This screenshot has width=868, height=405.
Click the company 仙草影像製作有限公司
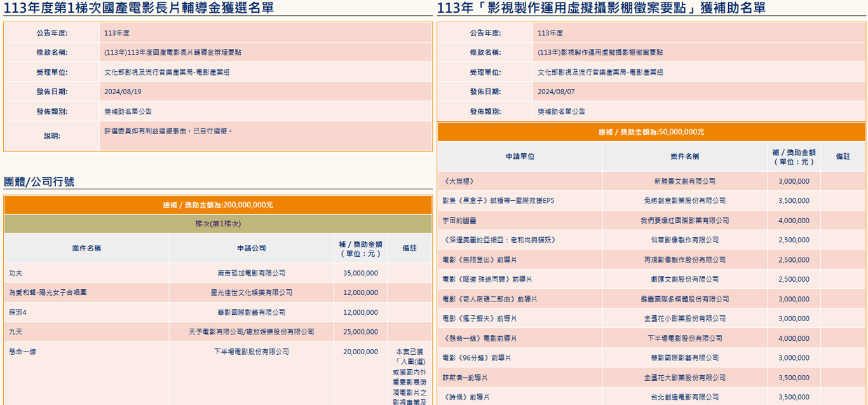(x=685, y=240)
